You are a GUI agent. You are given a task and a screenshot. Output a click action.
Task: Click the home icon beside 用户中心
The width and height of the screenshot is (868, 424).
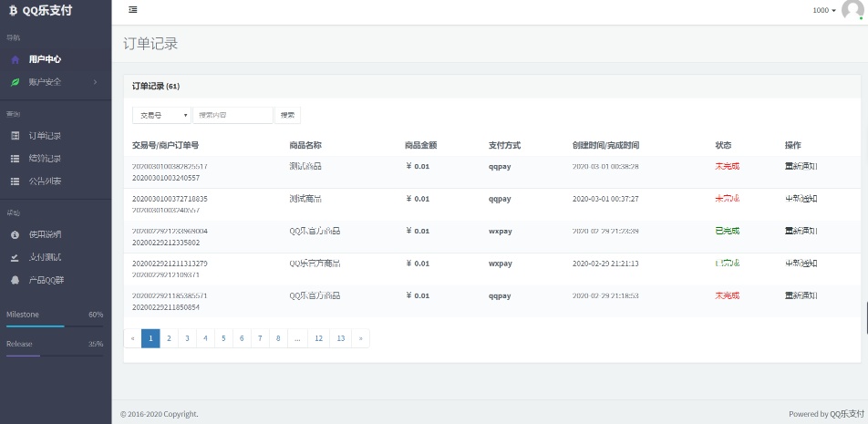pyautogui.click(x=15, y=59)
